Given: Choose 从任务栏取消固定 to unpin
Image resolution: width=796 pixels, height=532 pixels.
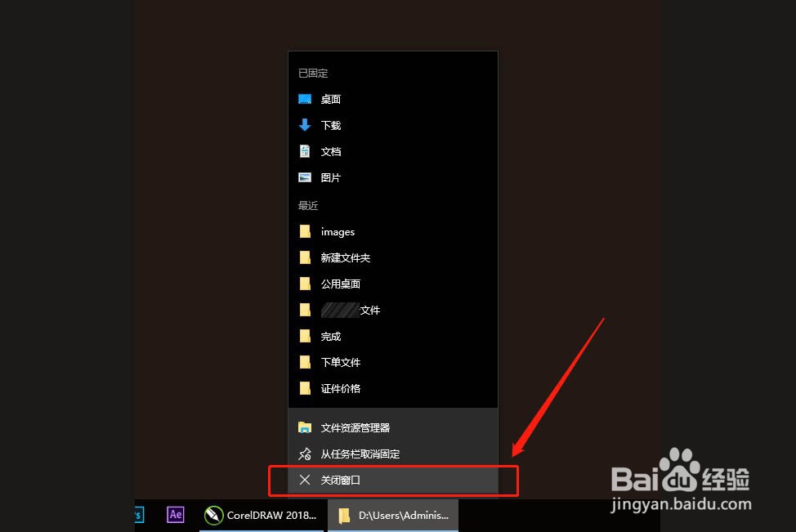Looking at the screenshot, I should [393, 454].
